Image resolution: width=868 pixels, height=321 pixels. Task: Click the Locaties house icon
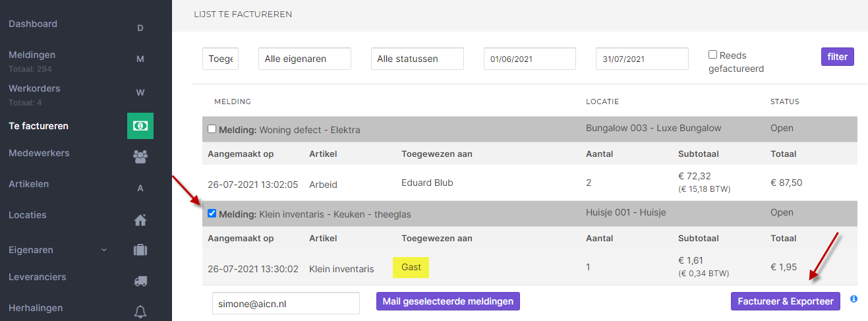140,219
